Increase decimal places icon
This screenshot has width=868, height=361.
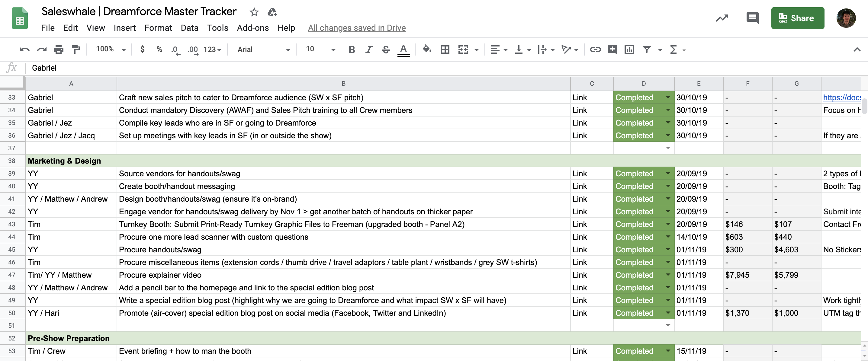pos(193,50)
